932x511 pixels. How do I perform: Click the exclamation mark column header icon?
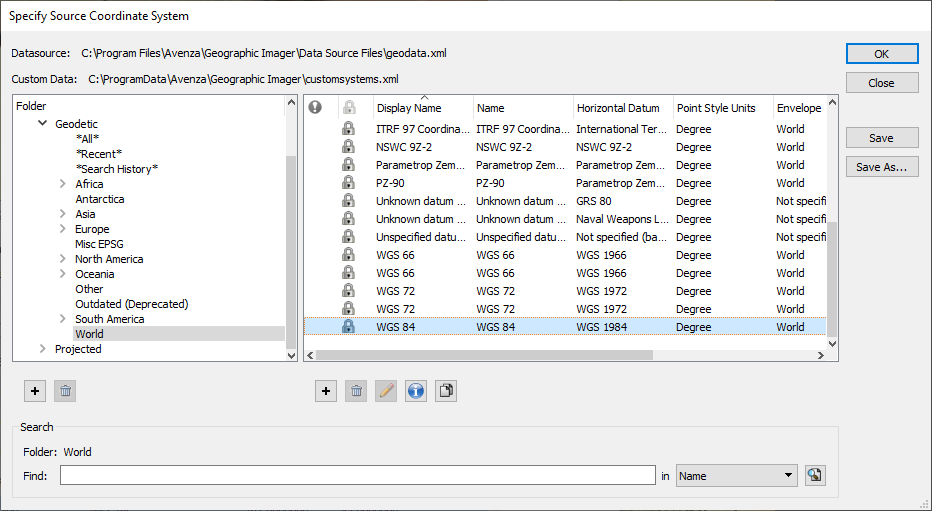pyautogui.click(x=315, y=108)
